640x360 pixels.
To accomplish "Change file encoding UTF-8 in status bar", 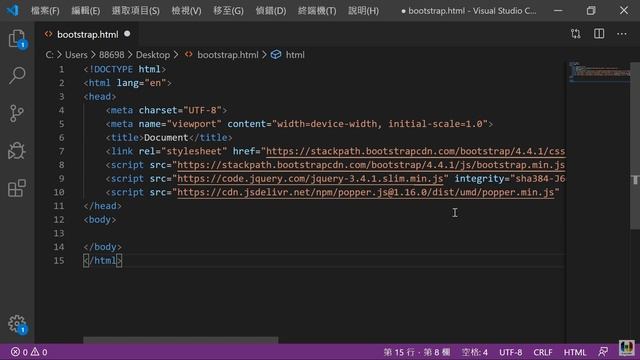I will (x=511, y=352).
